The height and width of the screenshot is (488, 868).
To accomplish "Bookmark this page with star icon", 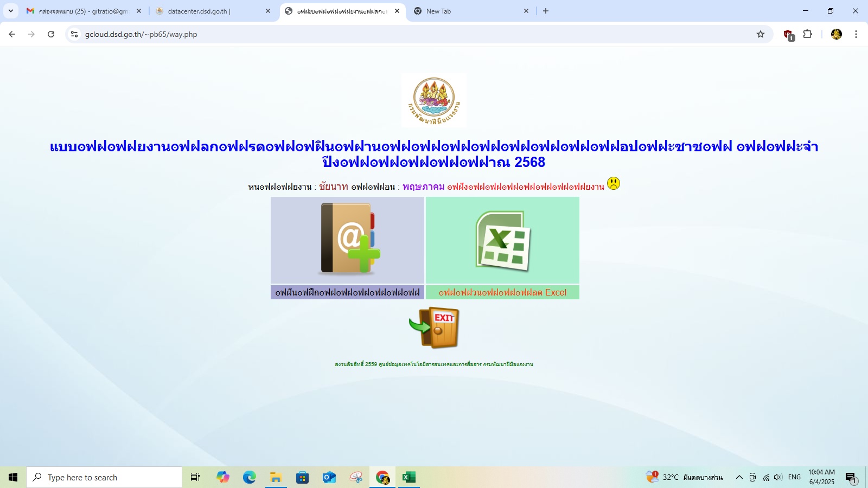I will [x=761, y=34].
